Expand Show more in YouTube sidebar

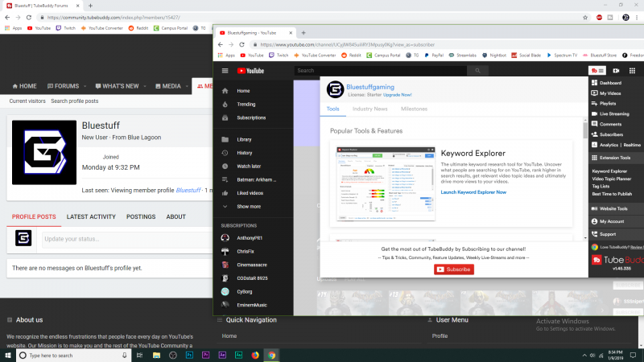pyautogui.click(x=248, y=206)
